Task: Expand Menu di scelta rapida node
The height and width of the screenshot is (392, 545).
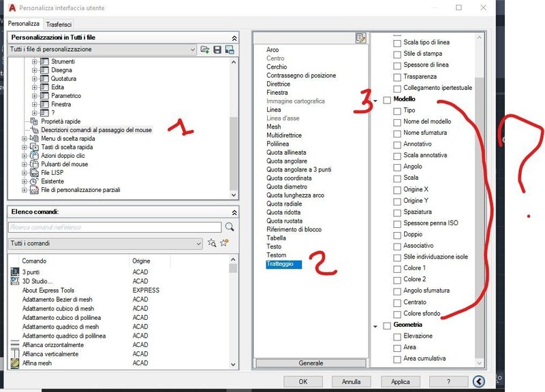Action: pos(24,138)
